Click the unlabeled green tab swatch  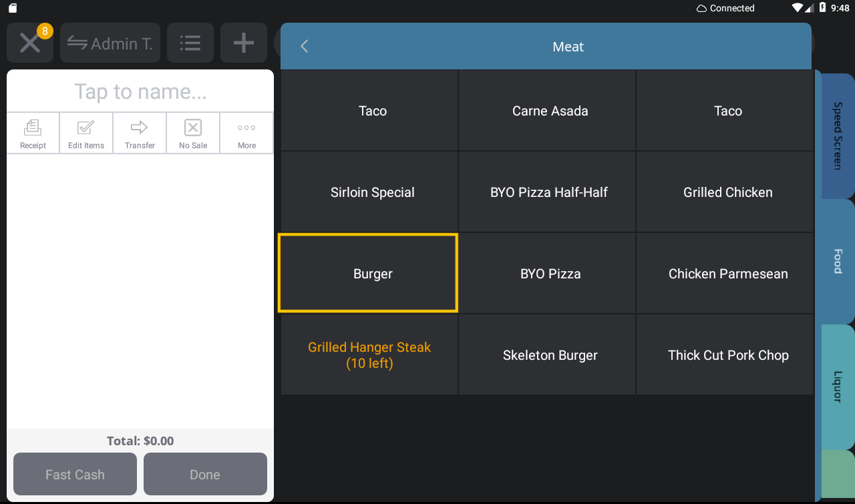pos(838,474)
